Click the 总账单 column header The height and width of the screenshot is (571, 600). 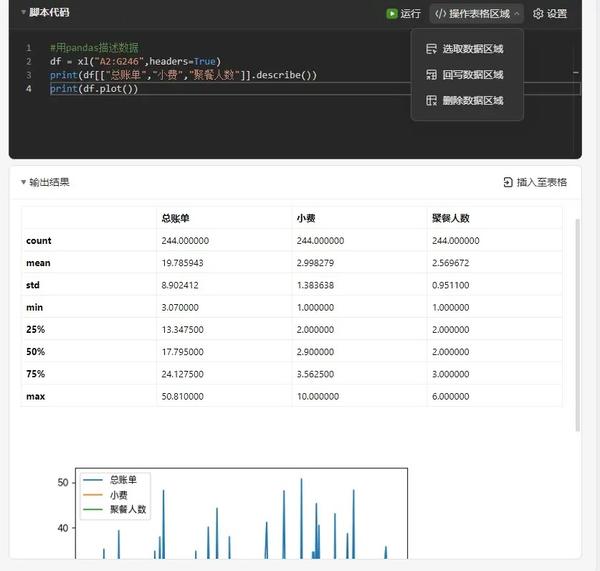(x=175, y=218)
